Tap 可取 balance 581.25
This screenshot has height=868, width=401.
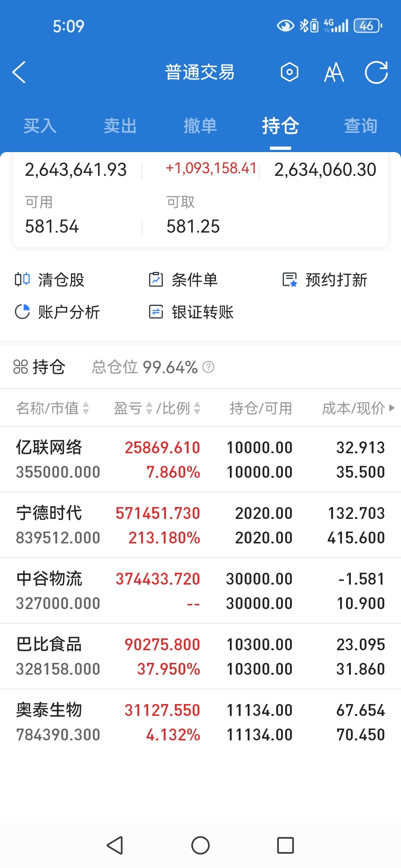193,226
